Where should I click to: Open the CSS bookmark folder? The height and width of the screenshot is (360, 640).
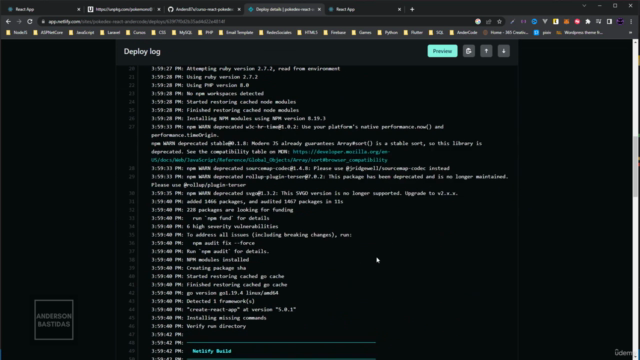pos(159,32)
